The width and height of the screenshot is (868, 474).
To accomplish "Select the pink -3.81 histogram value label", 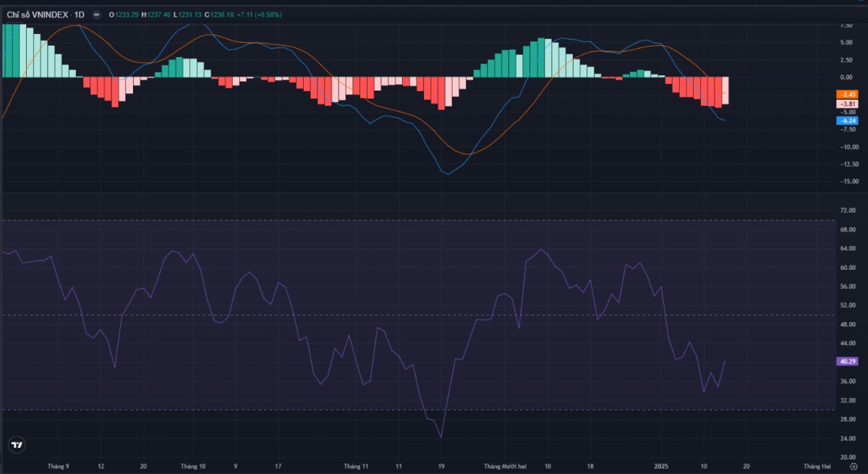I will (847, 104).
